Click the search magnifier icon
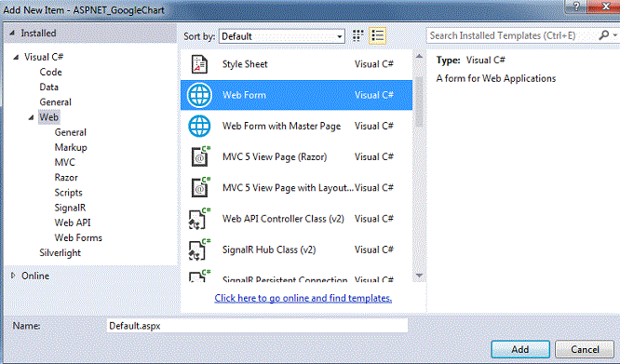The height and width of the screenshot is (364, 620). point(603,35)
